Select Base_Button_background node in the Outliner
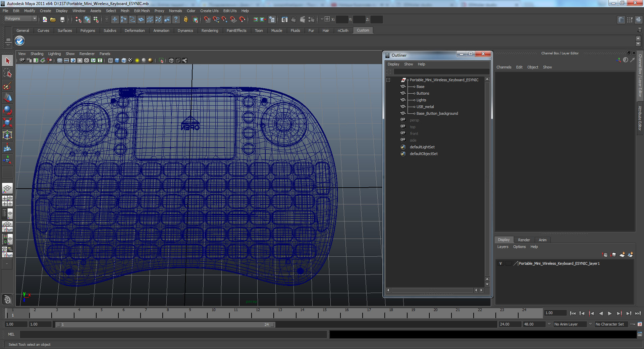644x349 pixels. point(437,113)
